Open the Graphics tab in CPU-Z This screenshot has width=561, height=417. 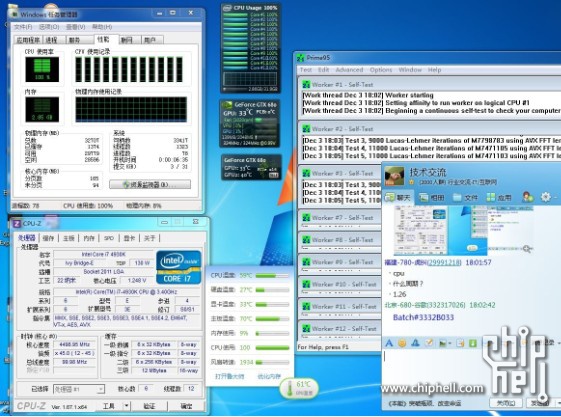coord(129,238)
